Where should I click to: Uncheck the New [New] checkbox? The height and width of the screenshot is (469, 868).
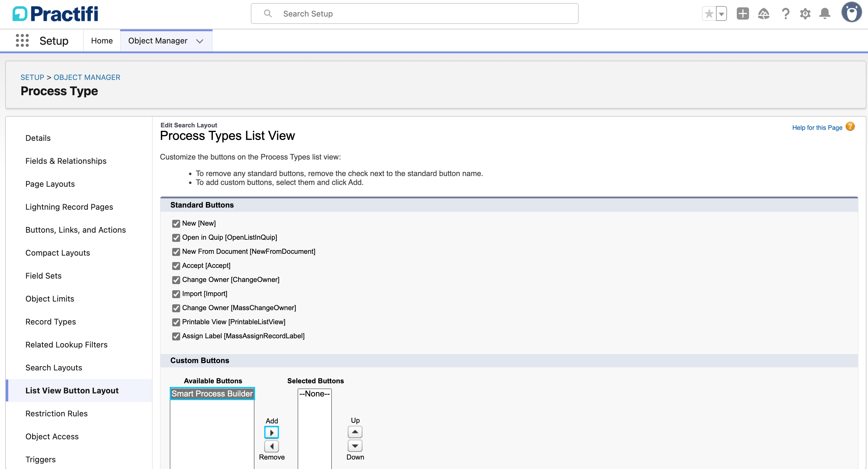tap(176, 223)
